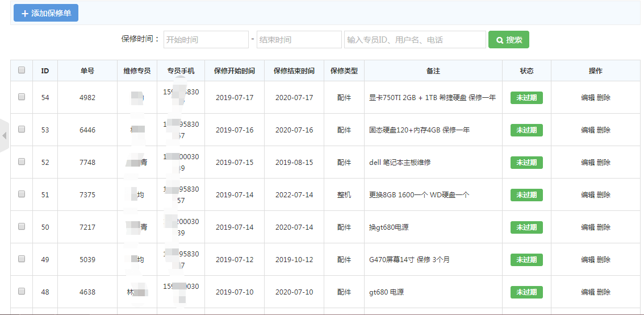
Task: Click the 添加保修单 button
Action: coord(46,13)
